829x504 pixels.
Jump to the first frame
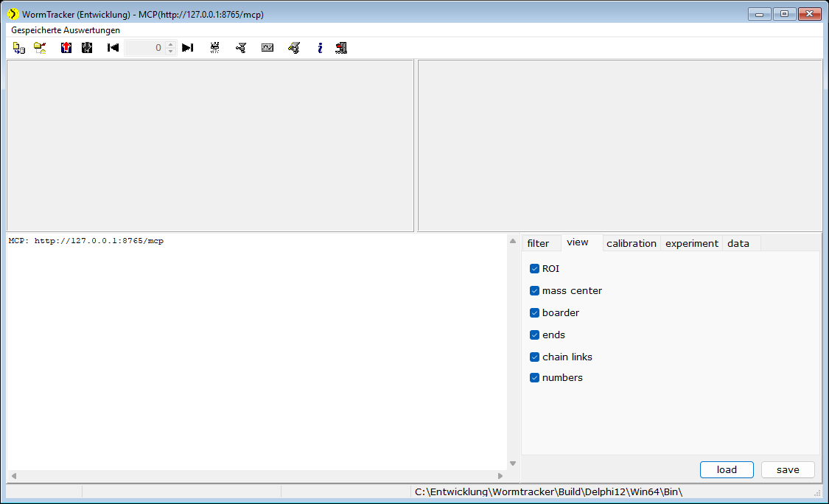pos(113,48)
